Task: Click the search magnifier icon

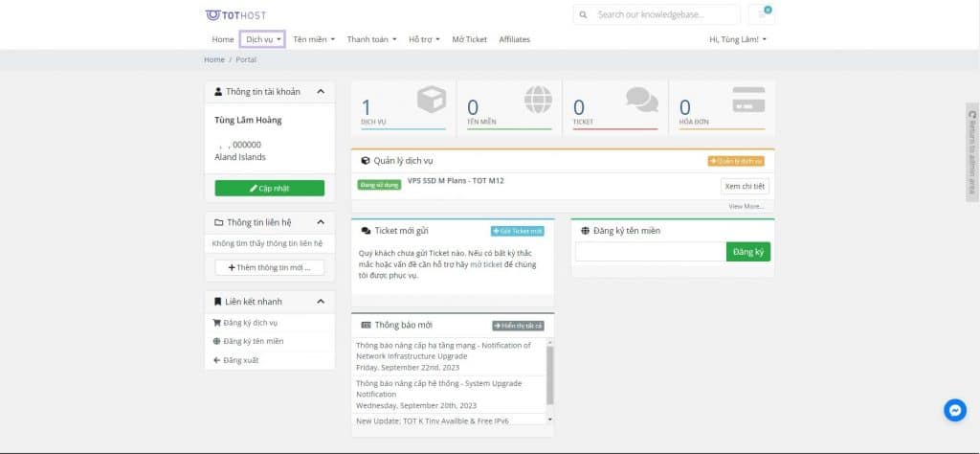Action: (x=583, y=14)
